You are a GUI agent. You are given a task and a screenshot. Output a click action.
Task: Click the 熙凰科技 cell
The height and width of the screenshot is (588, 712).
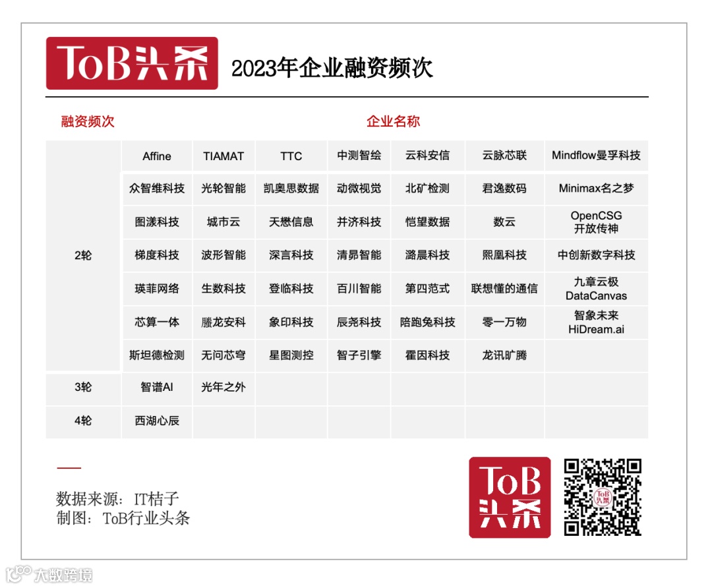[504, 255]
